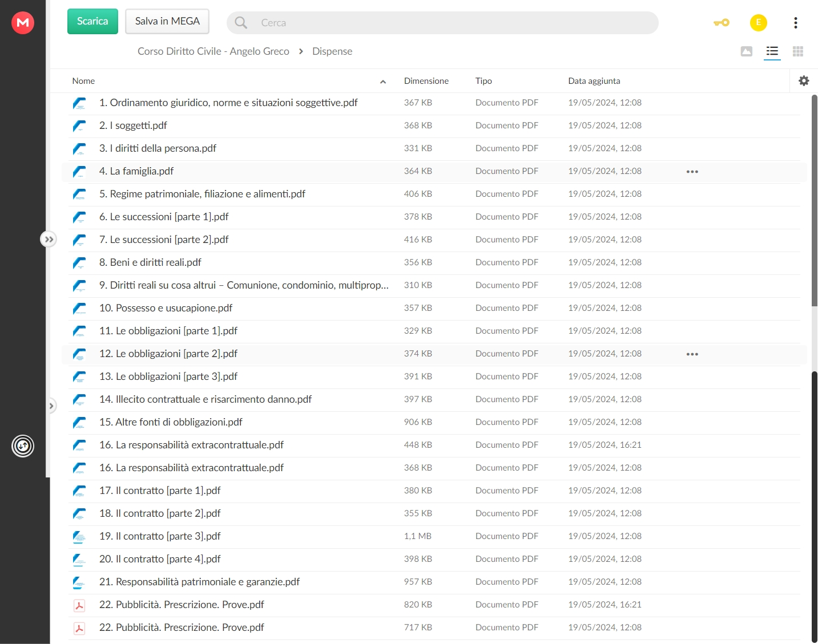Screen dimensions: 818x644
Task: Click the MEGA logo icon
Action: [23, 23]
